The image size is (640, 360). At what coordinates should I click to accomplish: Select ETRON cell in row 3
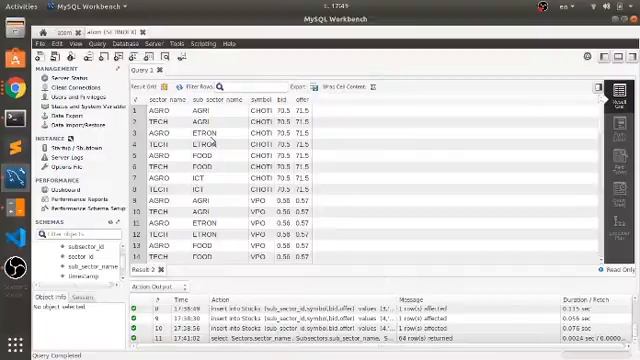coord(204,133)
